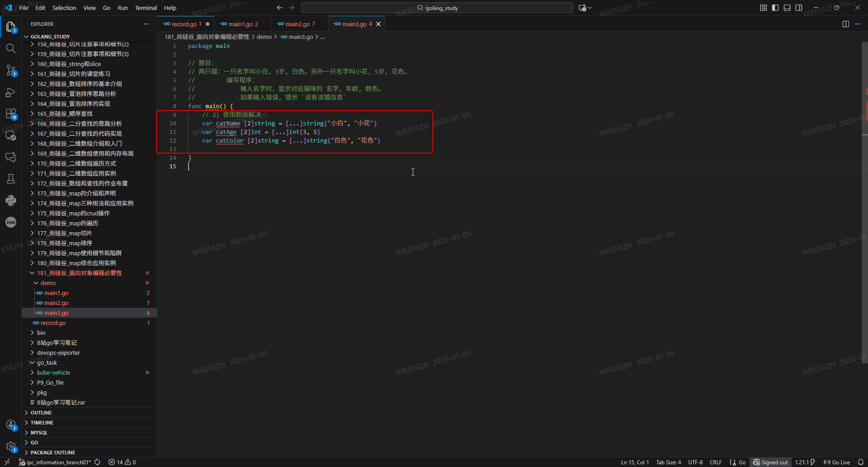This screenshot has height=467, width=868.
Task: Change the UTF-8 file encoding
Action: (695, 462)
